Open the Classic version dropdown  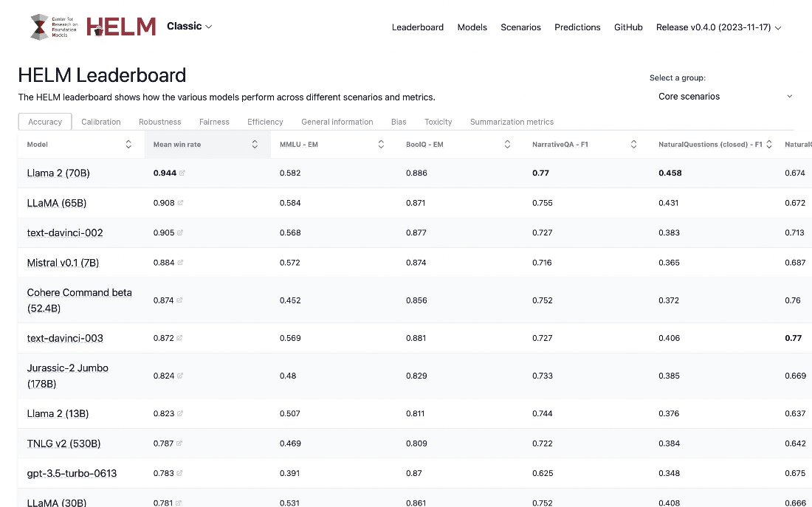[189, 27]
